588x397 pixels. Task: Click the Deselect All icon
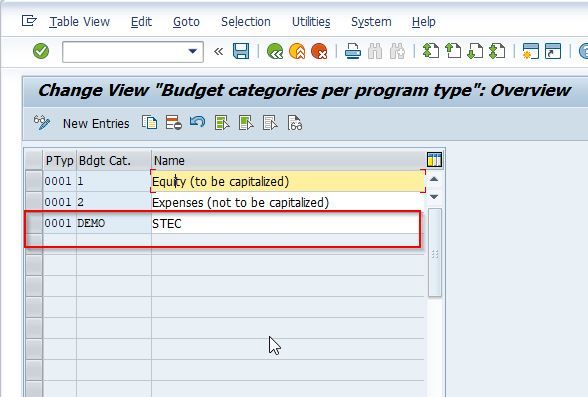point(270,123)
